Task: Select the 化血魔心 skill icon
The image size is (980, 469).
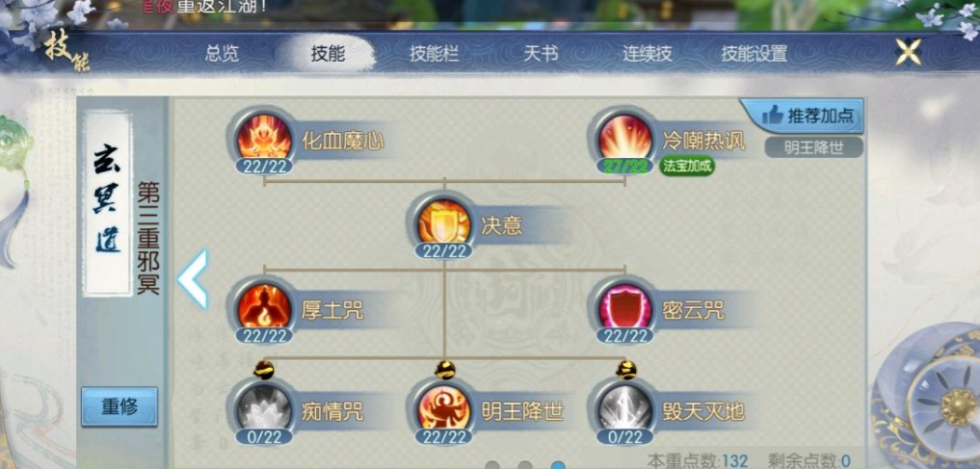Action: pos(264,138)
